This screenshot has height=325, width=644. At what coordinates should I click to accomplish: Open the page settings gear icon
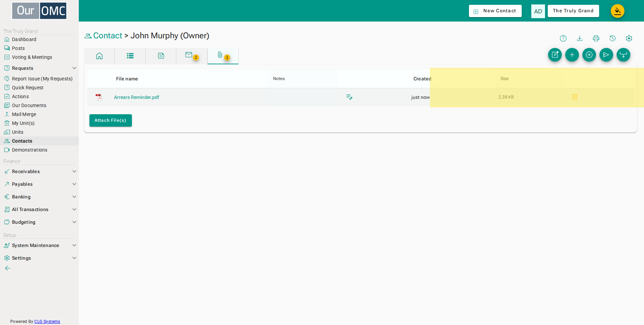pyautogui.click(x=629, y=38)
